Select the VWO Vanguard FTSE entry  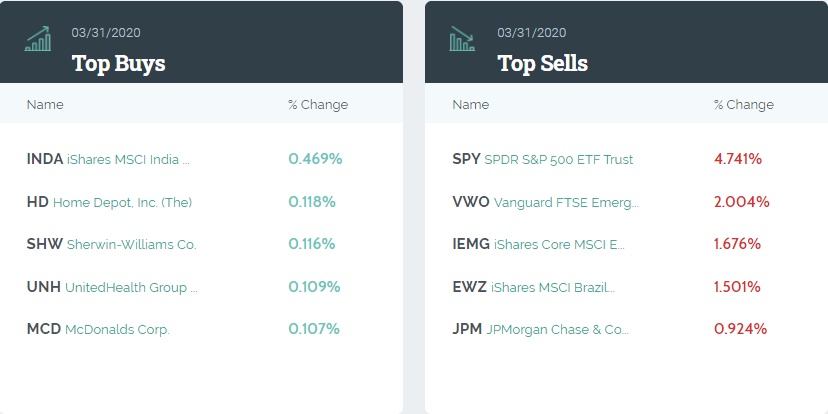[x=545, y=202]
